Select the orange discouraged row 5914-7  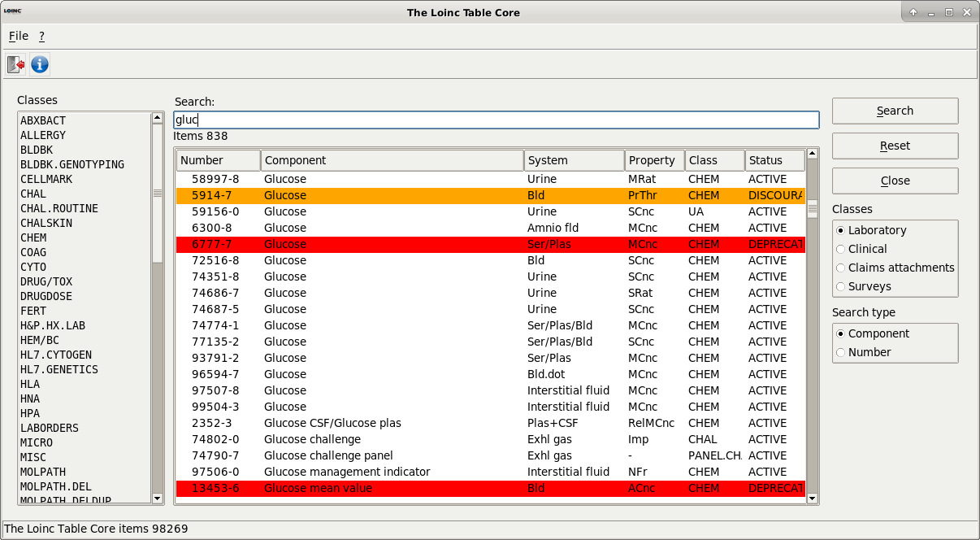[x=491, y=195]
